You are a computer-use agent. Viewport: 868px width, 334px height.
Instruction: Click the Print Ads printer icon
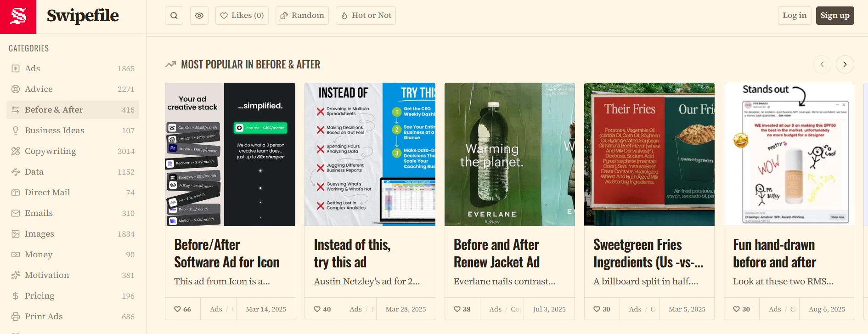click(16, 317)
